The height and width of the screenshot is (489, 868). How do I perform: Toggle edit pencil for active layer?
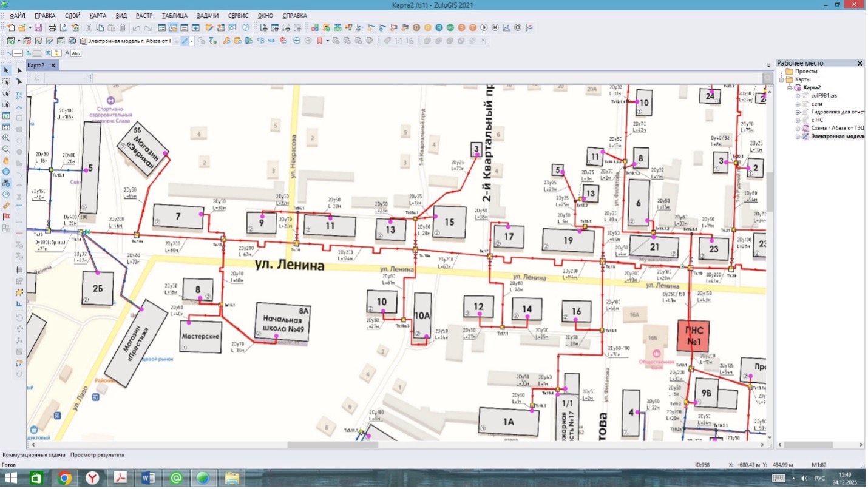pyautogui.click(x=185, y=41)
